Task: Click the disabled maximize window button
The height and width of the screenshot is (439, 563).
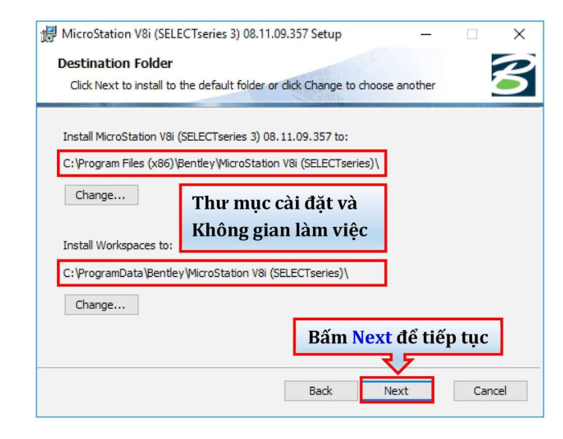Action: 472,34
